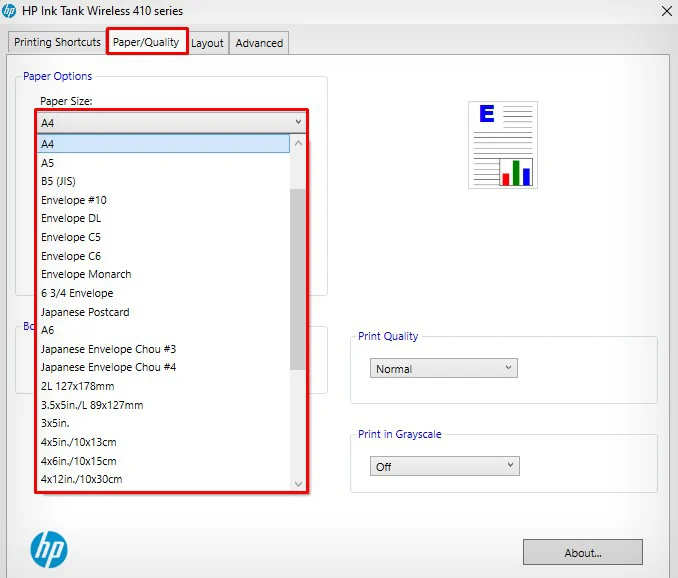The width and height of the screenshot is (678, 578).
Task: Open the Layout tab
Action: tap(207, 43)
